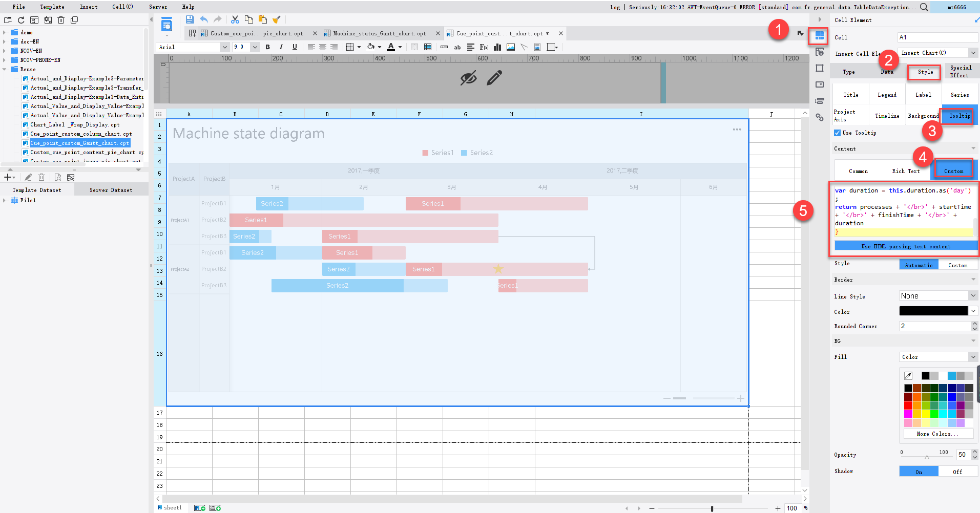
Task: Insert Chart icon in format toolbar
Action: 497,47
